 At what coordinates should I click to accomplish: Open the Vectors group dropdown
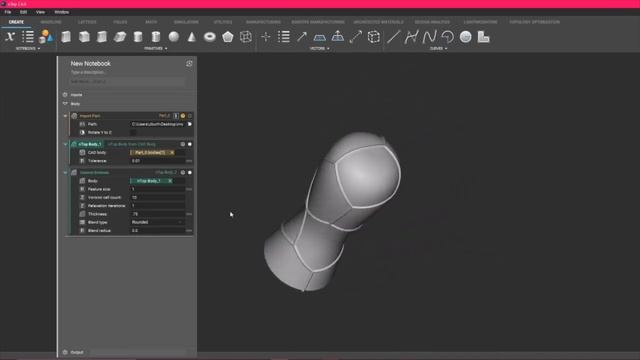coord(319,49)
